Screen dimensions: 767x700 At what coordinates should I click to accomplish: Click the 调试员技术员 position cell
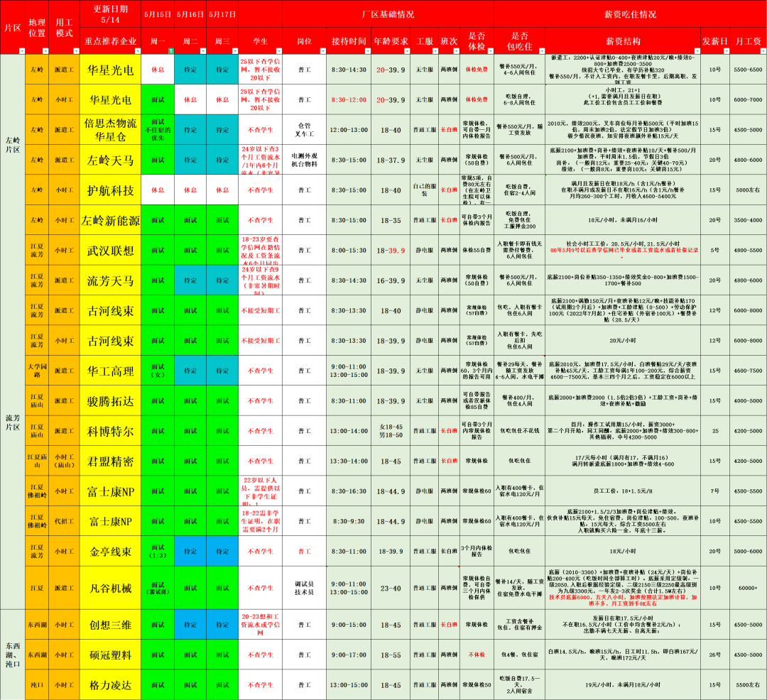(x=304, y=588)
